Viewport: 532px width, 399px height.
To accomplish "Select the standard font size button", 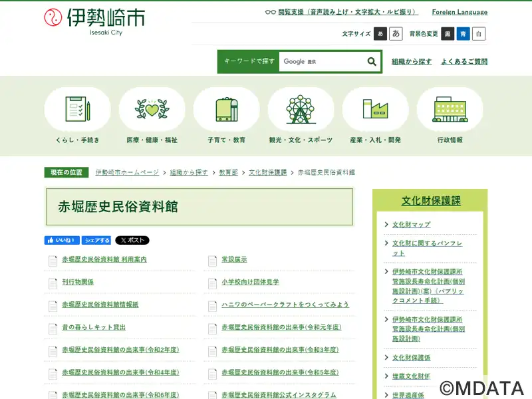I will (x=380, y=34).
